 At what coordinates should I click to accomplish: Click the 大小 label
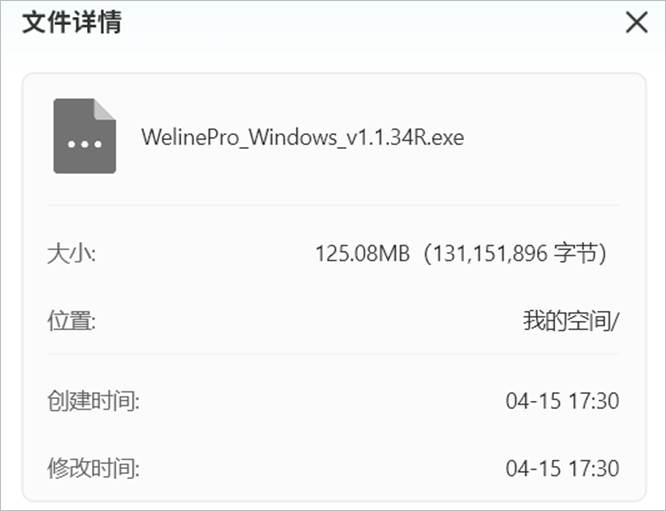coord(71,253)
